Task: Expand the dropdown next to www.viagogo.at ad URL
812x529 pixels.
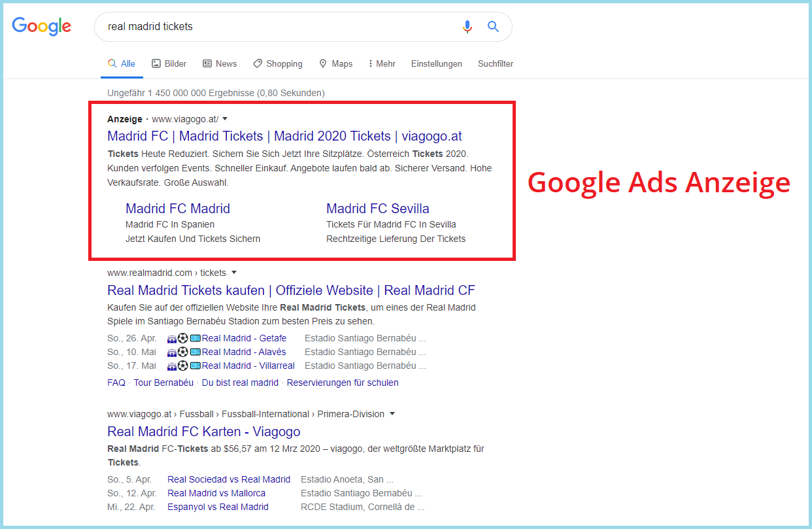Action: pyautogui.click(x=225, y=118)
